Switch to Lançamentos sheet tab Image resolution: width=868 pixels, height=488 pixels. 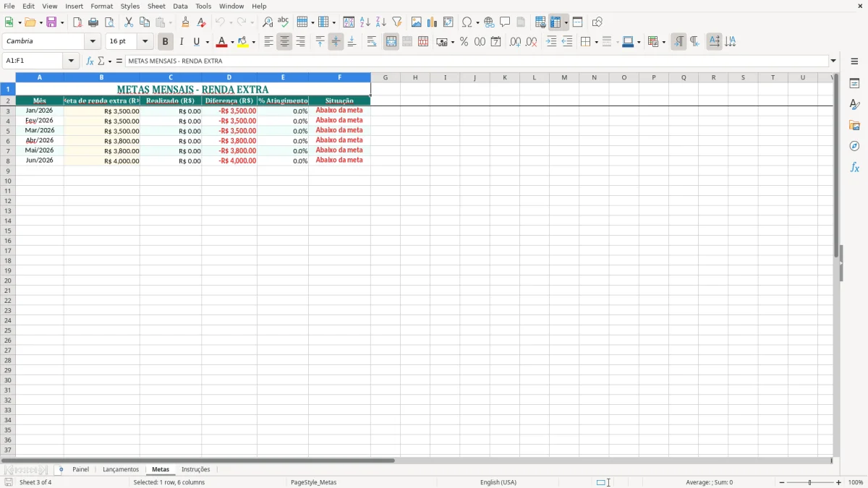click(121, 470)
